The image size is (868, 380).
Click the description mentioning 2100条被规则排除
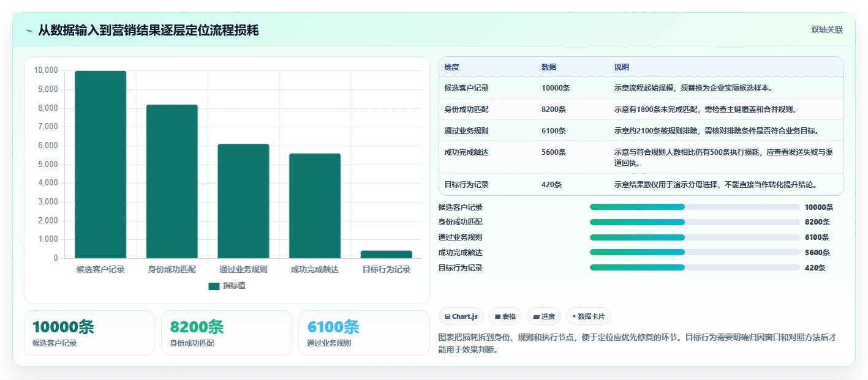[x=717, y=131]
